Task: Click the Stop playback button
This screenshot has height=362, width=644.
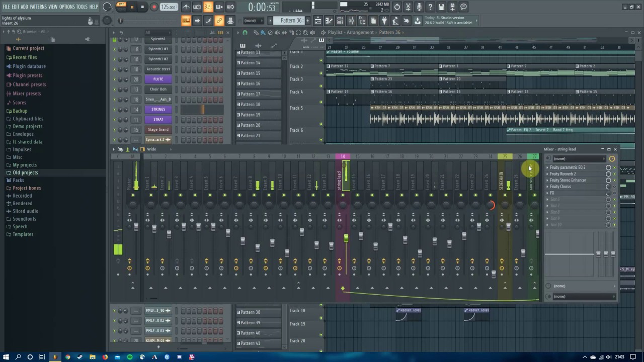Action: coord(142,7)
